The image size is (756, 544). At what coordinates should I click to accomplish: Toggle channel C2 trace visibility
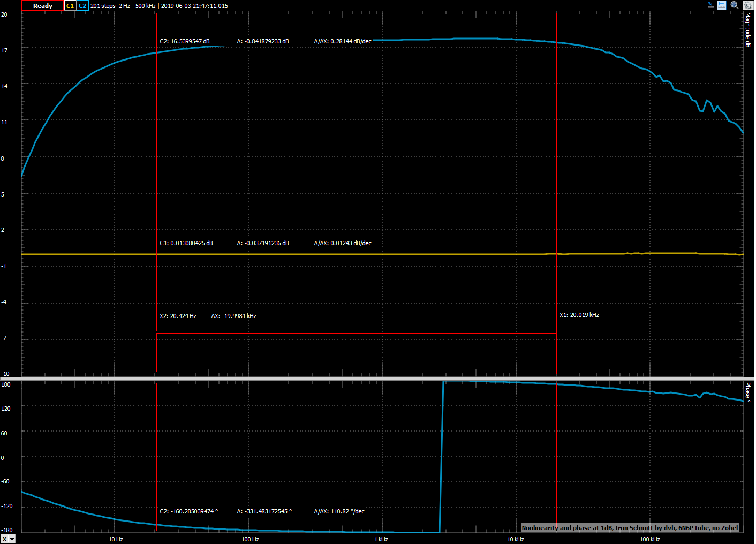82,6
